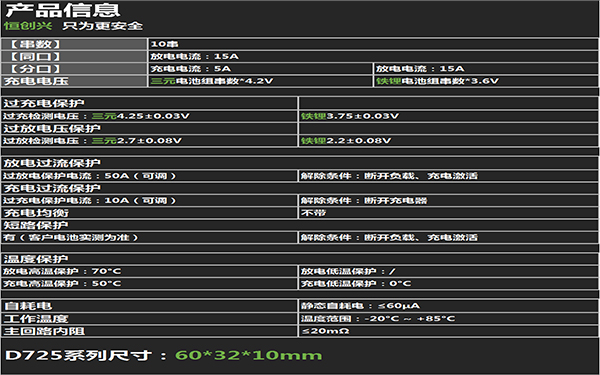600x375 pixels.
Task: Select 铁锂电池组串数*3.6V cell
Action: (x=486, y=81)
